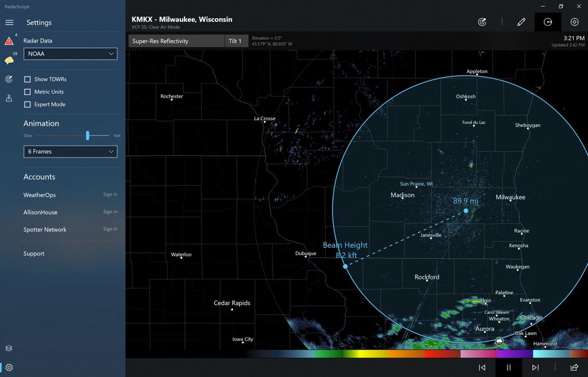The image size is (588, 377).
Task: Open the layers panel icon
Action: (9, 348)
